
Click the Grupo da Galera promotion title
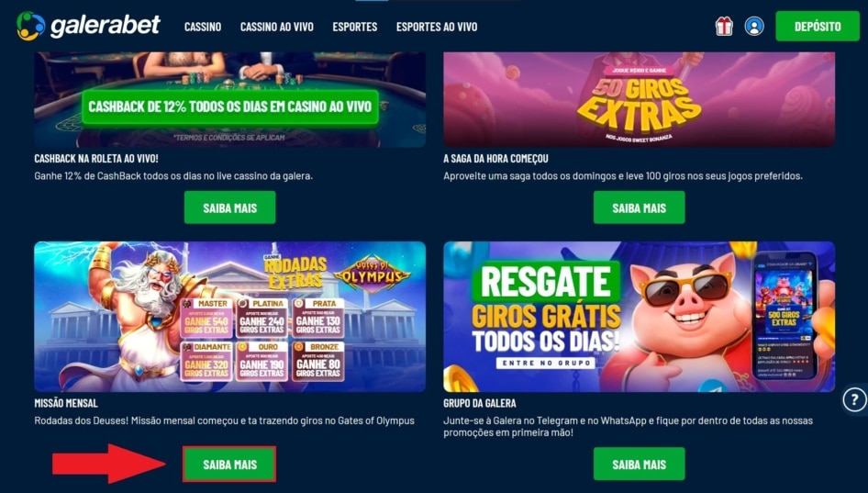[479, 403]
